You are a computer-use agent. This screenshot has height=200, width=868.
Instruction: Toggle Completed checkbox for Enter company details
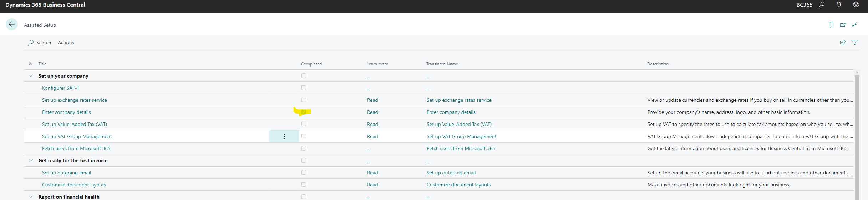coord(304,112)
